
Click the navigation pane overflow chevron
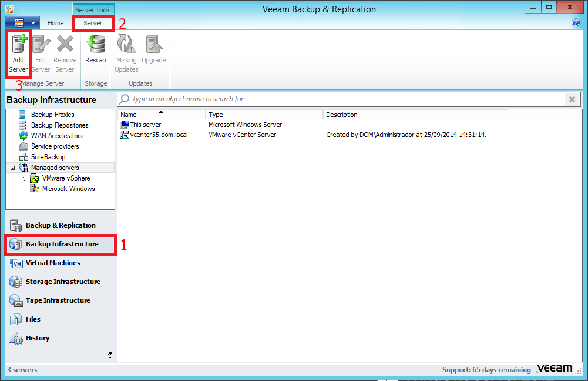point(110,355)
